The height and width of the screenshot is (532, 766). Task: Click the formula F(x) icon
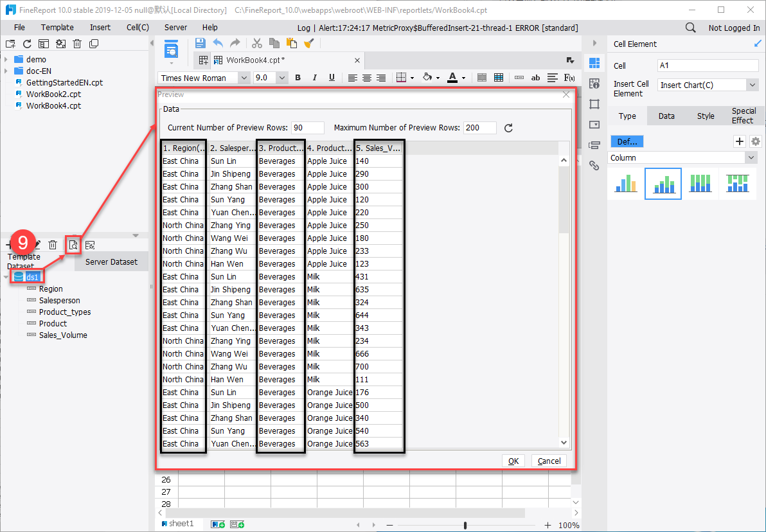click(569, 78)
